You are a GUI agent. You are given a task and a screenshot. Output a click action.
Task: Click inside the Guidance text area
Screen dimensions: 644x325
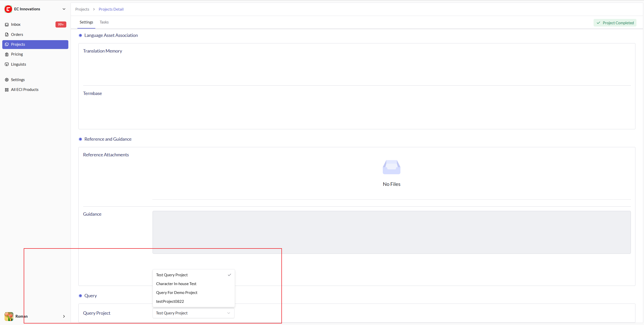pyautogui.click(x=391, y=232)
